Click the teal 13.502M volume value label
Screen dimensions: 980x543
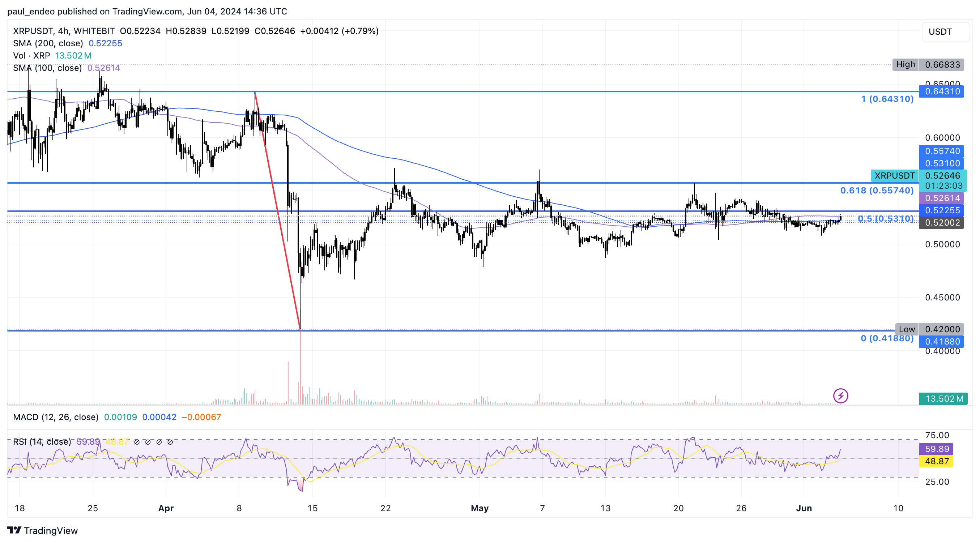[x=944, y=398]
